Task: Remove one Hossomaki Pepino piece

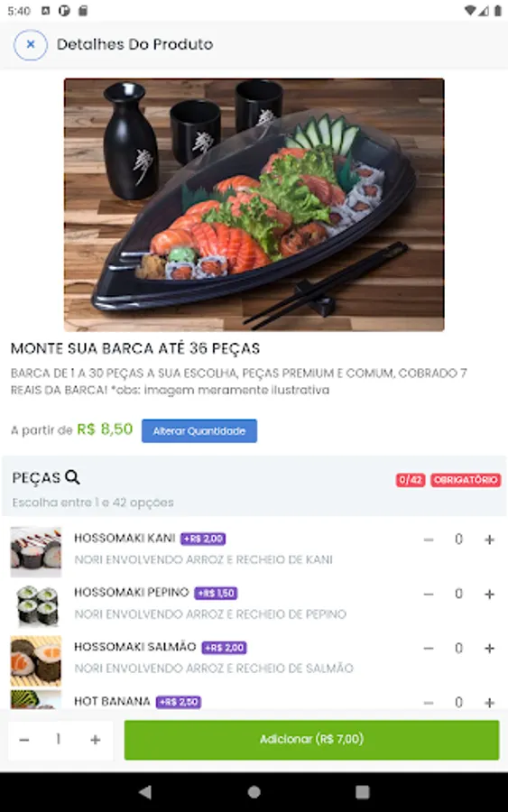Action: (x=429, y=594)
